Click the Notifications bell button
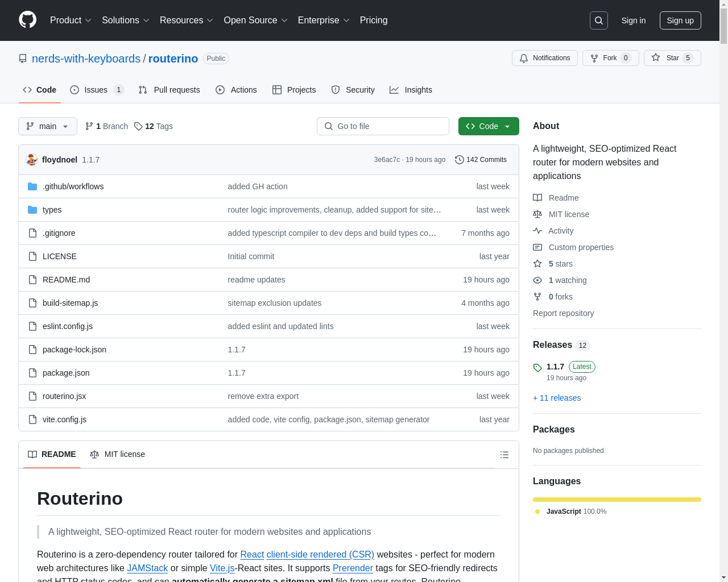The width and height of the screenshot is (728, 582). click(545, 58)
